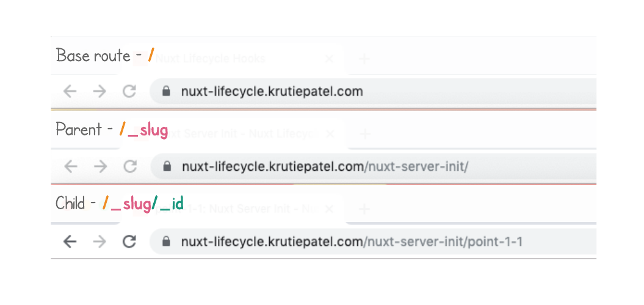
Task: Click forward arrow in the /nuxt-server-init/ browser bar
Action: point(99,167)
